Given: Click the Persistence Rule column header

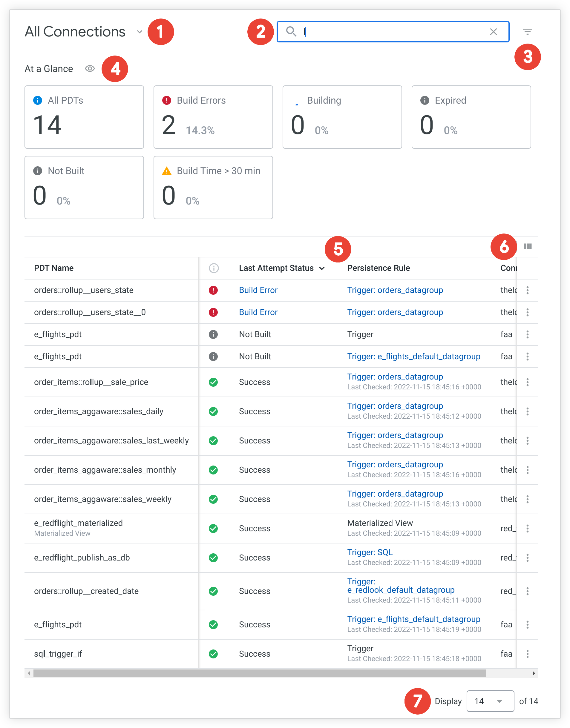Looking at the screenshot, I should [x=378, y=268].
